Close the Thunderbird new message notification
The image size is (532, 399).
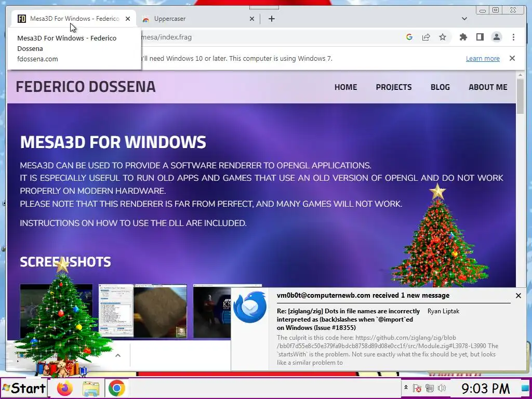(518, 296)
